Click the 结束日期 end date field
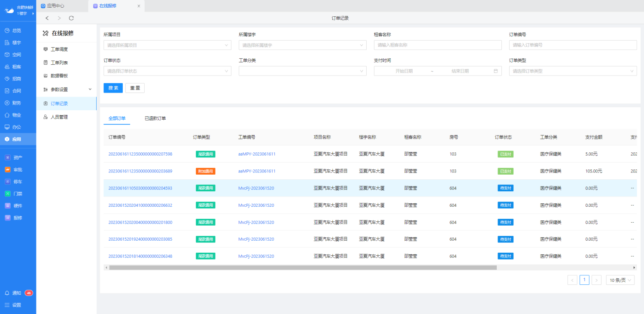 coord(460,71)
